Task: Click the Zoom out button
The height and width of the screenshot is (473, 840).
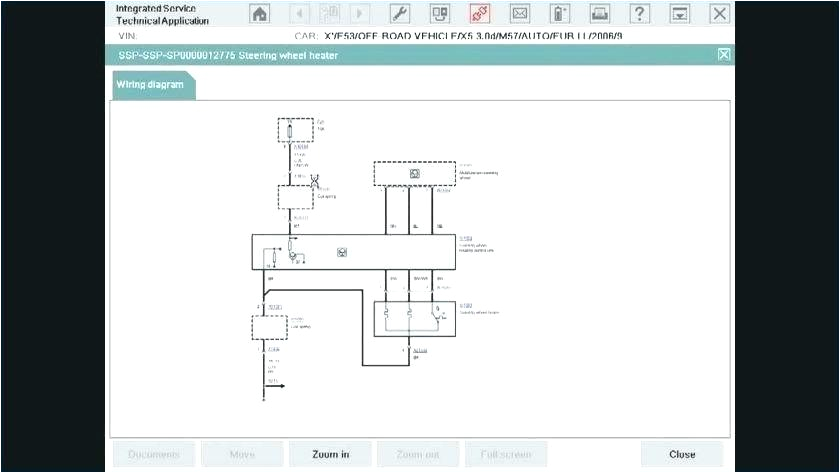Action: click(417, 454)
